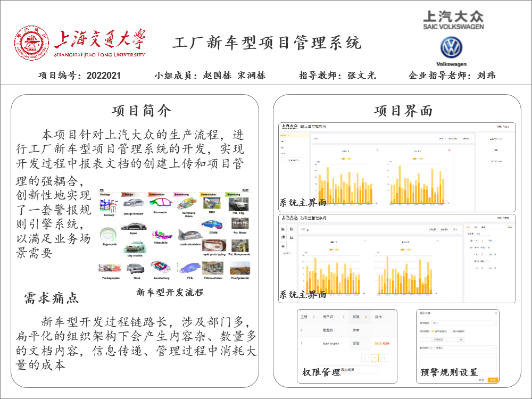This screenshot has height=399, width=532.
Task: Click the next page arrow in pagination
Action: pos(384,358)
